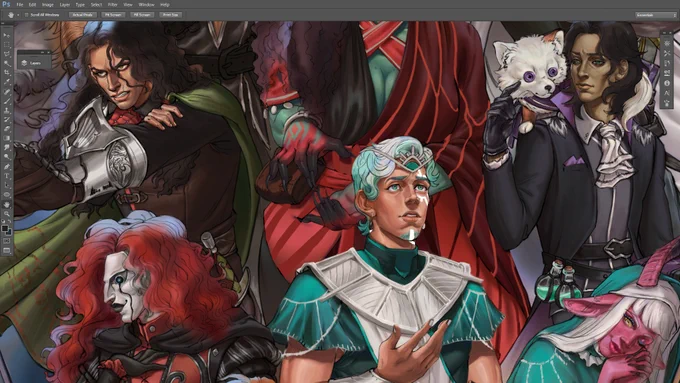This screenshot has width=680, height=383.
Task: Click the Fit Screen button
Action: [113, 15]
